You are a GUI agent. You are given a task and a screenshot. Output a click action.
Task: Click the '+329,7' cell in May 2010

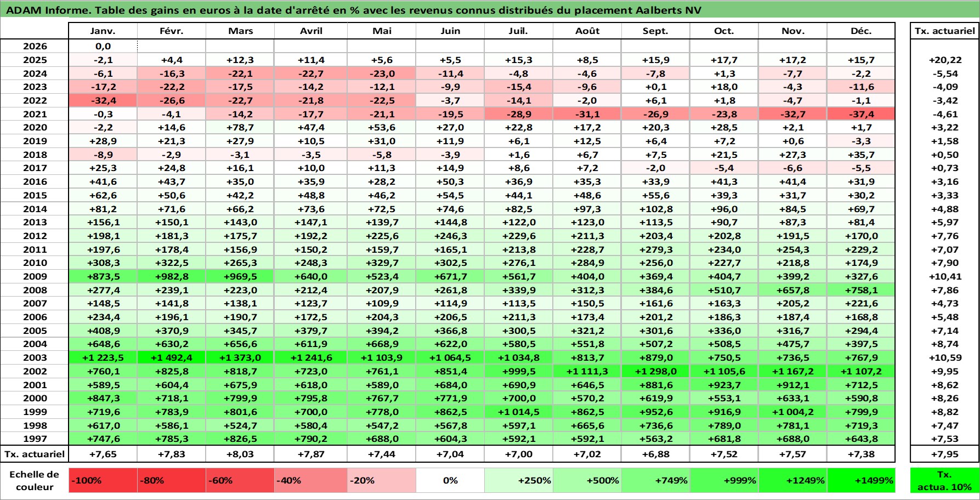[382, 263]
